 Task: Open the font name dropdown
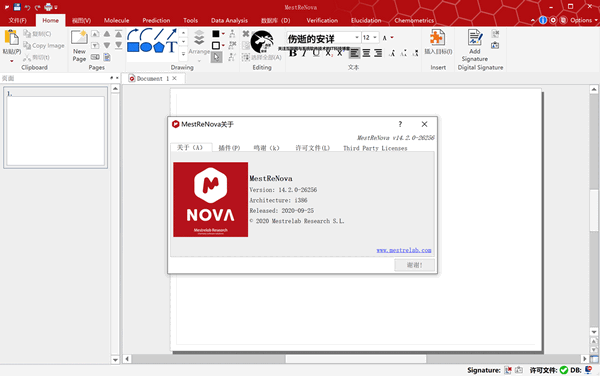pyautogui.click(x=357, y=37)
